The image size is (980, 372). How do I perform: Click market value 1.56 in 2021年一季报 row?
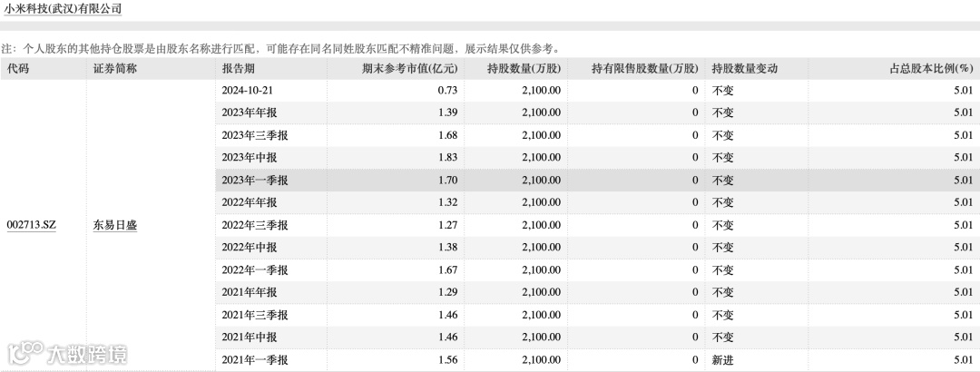(447, 360)
